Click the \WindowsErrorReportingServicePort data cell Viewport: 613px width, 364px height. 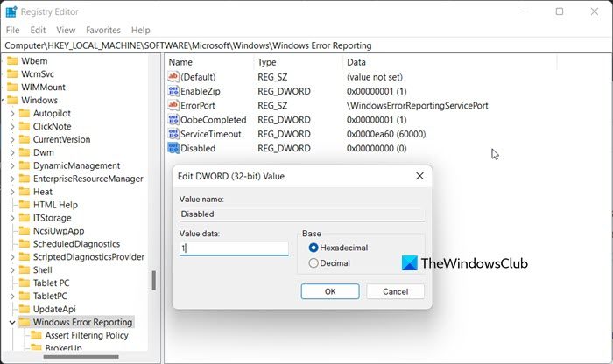[417, 106]
